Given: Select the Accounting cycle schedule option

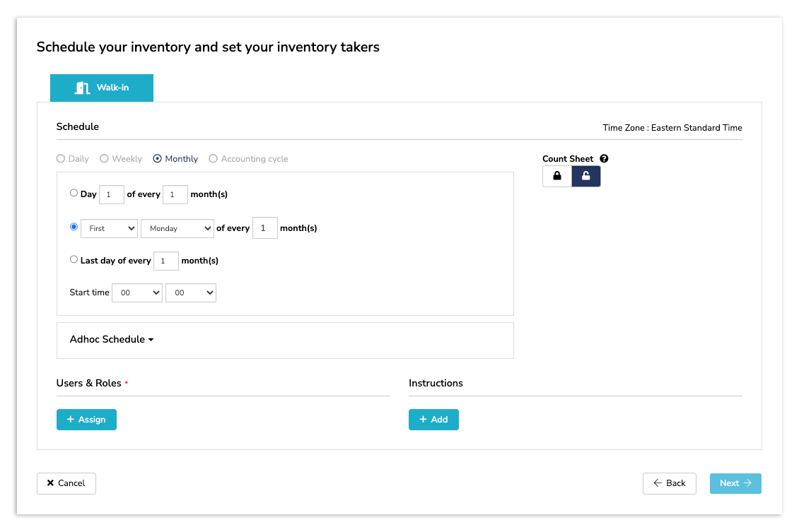Looking at the screenshot, I should tap(214, 158).
